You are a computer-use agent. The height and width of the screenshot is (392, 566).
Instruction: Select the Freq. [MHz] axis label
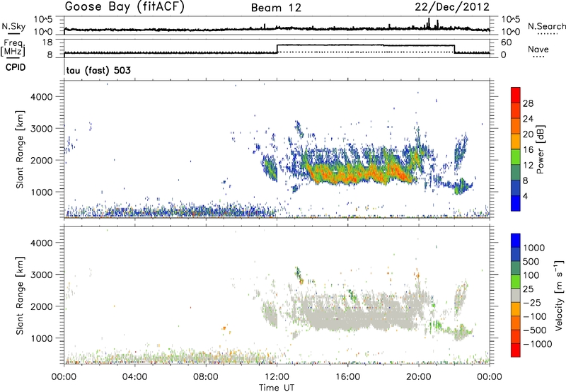13,47
